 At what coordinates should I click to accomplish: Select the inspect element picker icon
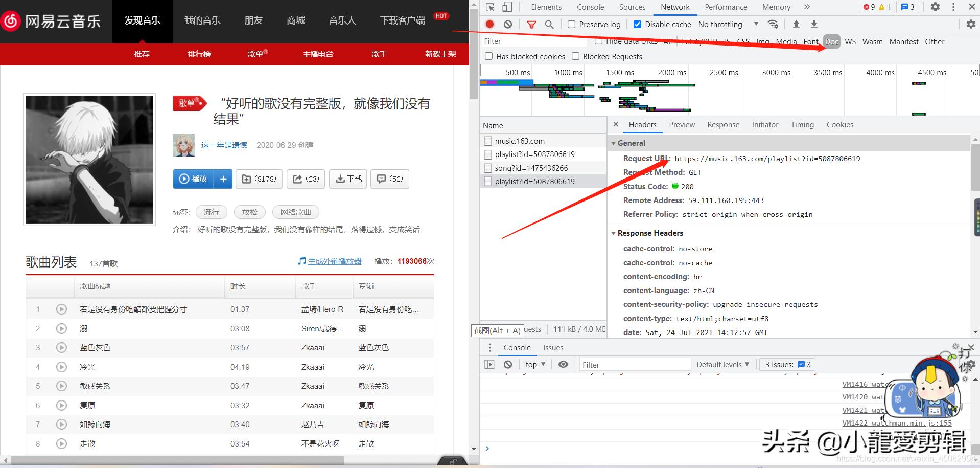(x=488, y=7)
